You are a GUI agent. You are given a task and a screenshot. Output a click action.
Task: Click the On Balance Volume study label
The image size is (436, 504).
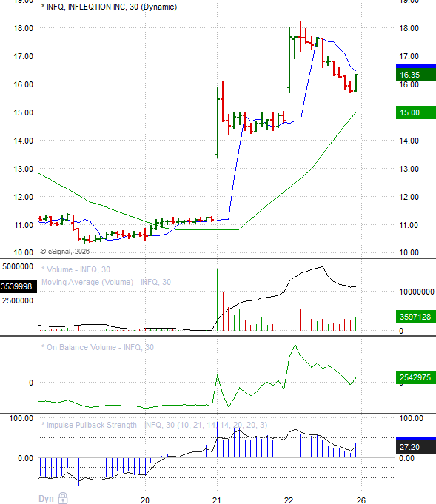click(x=98, y=347)
